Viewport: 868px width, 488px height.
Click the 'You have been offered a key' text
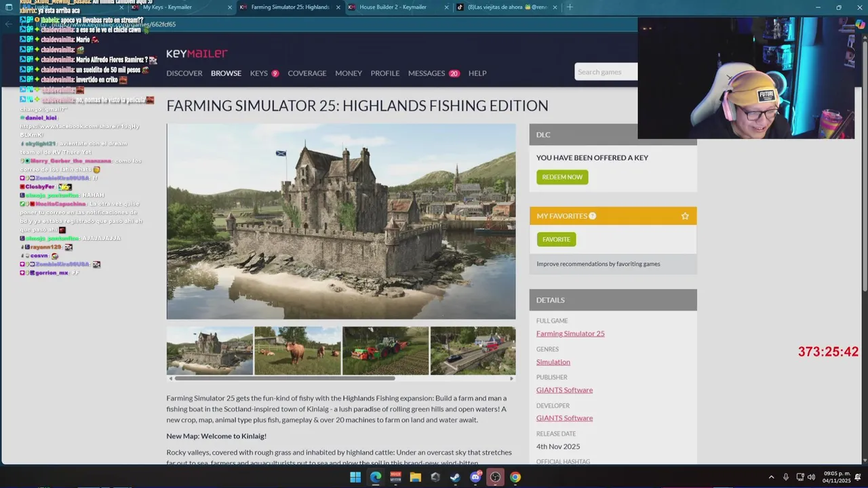coord(592,157)
